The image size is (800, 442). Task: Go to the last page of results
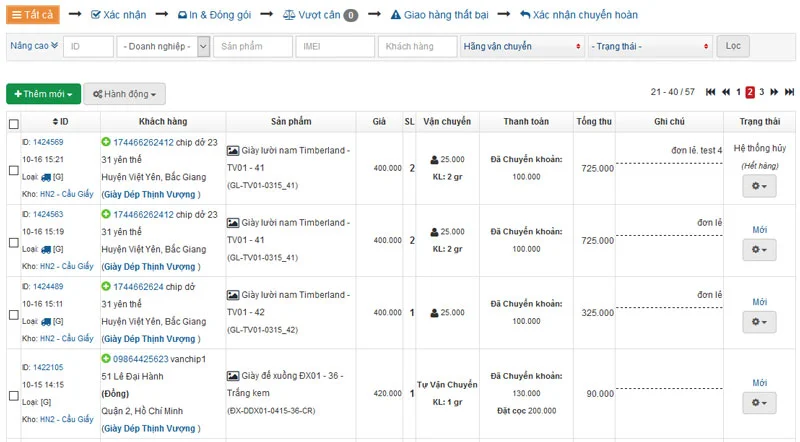coord(789,92)
